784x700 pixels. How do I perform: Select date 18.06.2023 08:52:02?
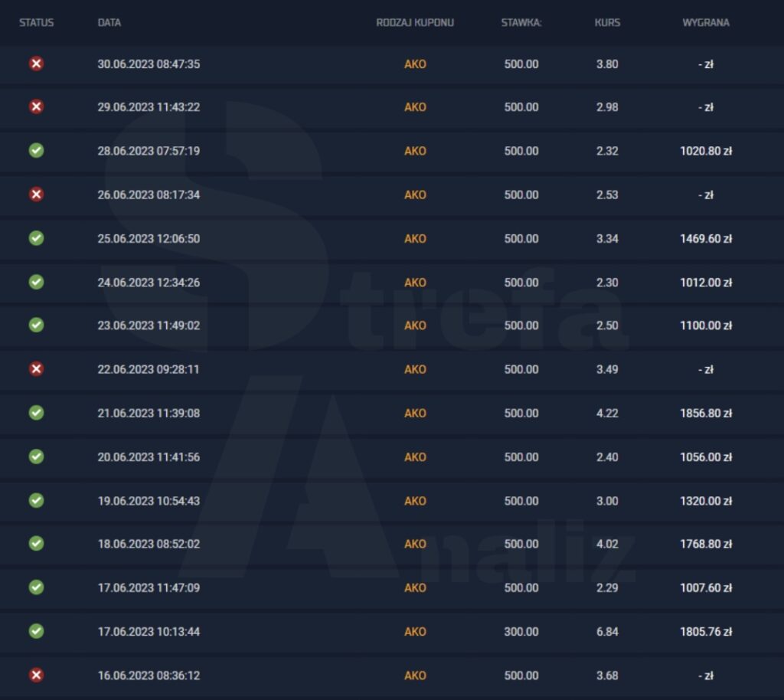149,544
